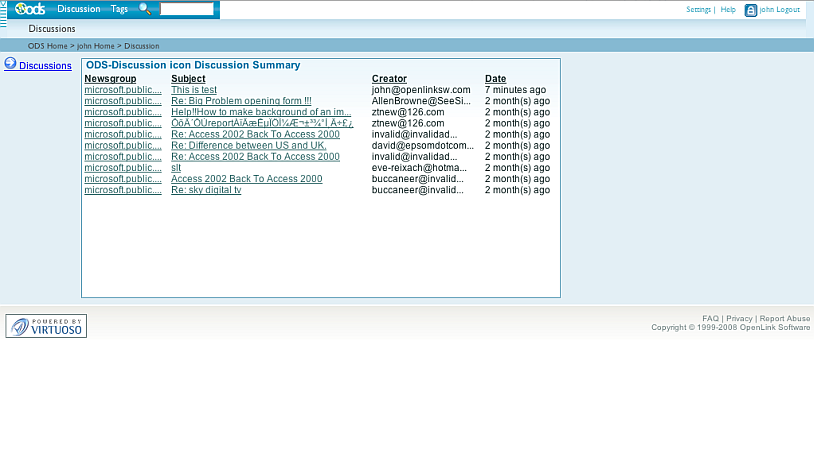This screenshot has height=465, width=814.
Task: Open the Help link
Action: point(728,10)
